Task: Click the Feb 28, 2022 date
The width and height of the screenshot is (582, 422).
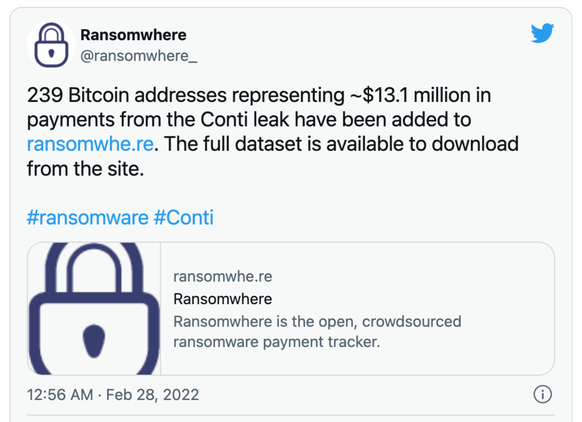Action: tap(153, 395)
